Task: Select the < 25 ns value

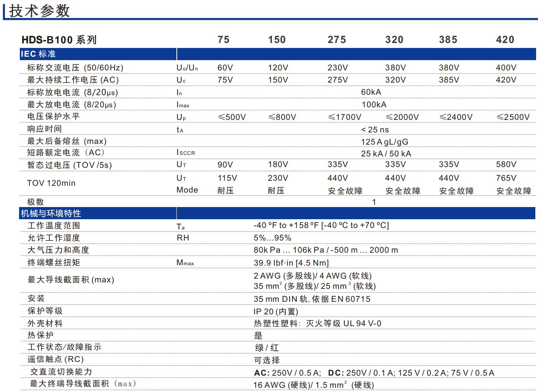Action: (x=375, y=130)
